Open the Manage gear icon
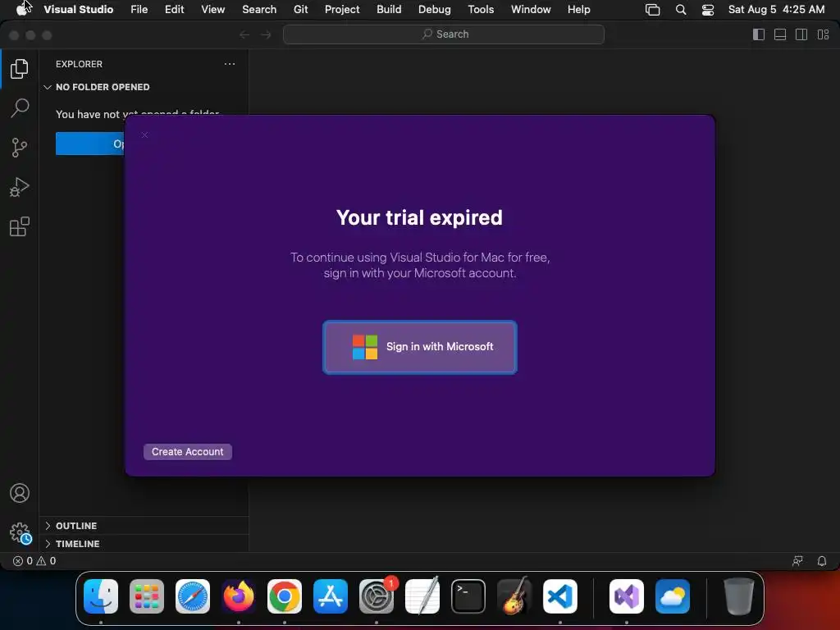Screen dimensions: 840x630 (20, 533)
